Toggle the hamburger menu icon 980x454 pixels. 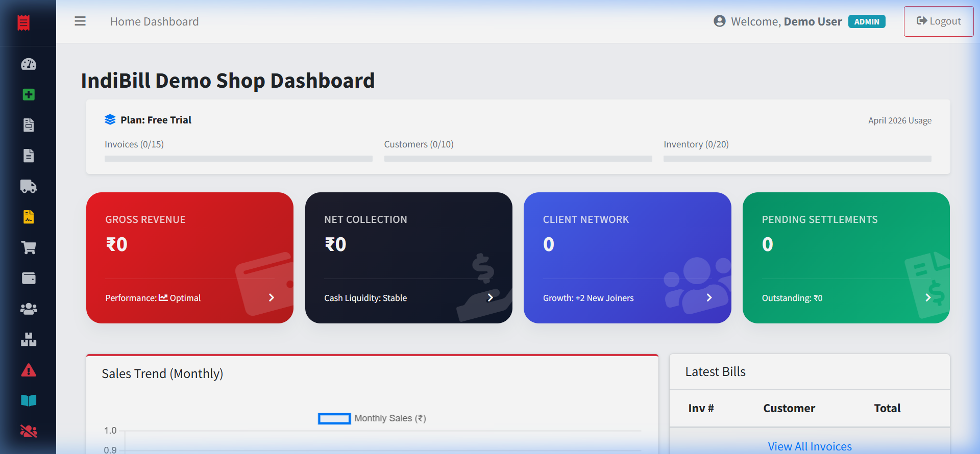pyautogui.click(x=80, y=21)
